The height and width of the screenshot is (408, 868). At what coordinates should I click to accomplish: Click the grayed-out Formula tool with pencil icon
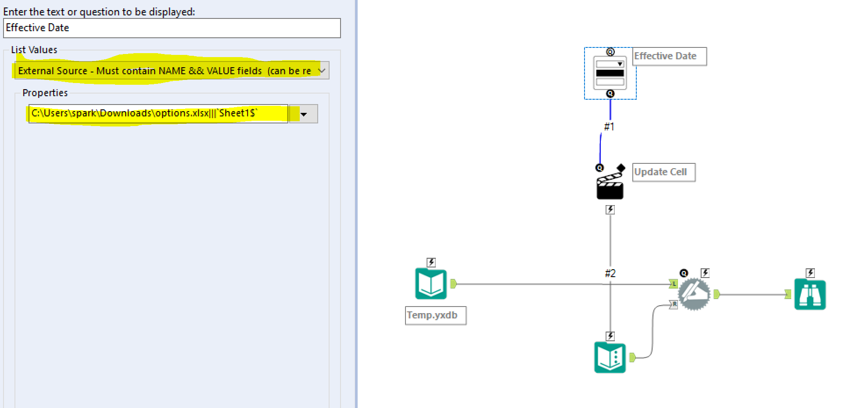(x=694, y=293)
